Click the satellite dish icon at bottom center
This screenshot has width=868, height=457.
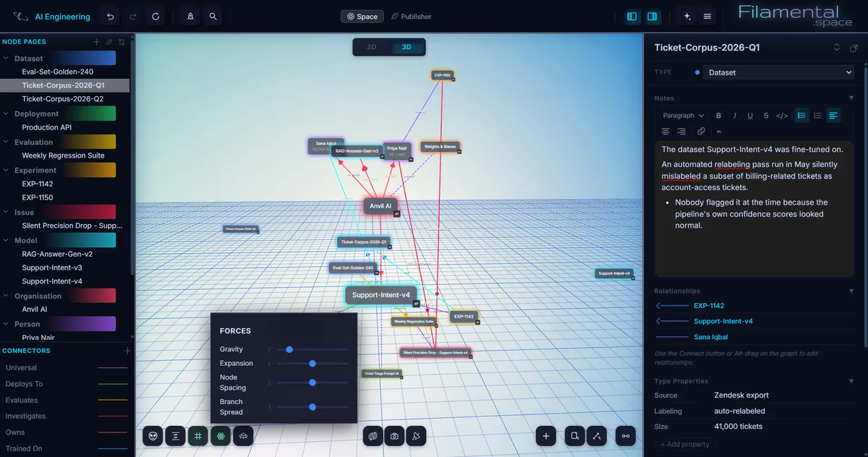[417, 435]
